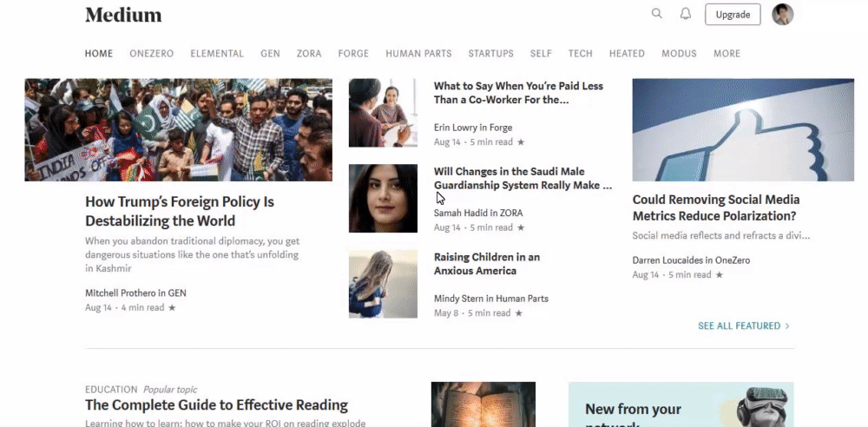The width and height of the screenshot is (868, 427).
Task: Open glowing book article thumbnail
Action: coord(483,404)
